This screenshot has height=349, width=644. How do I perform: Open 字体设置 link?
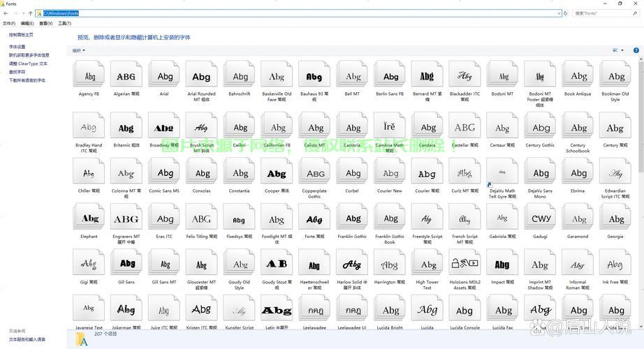coord(17,47)
